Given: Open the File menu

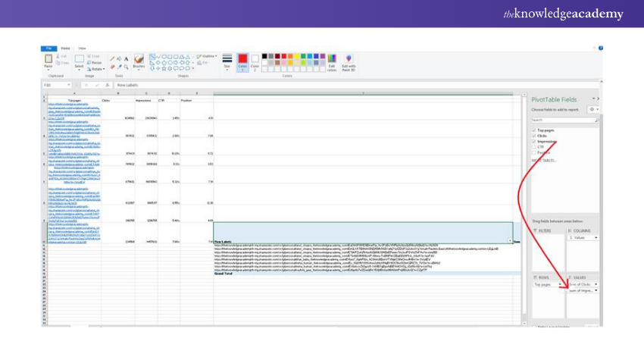Looking at the screenshot, I should click(x=47, y=48).
